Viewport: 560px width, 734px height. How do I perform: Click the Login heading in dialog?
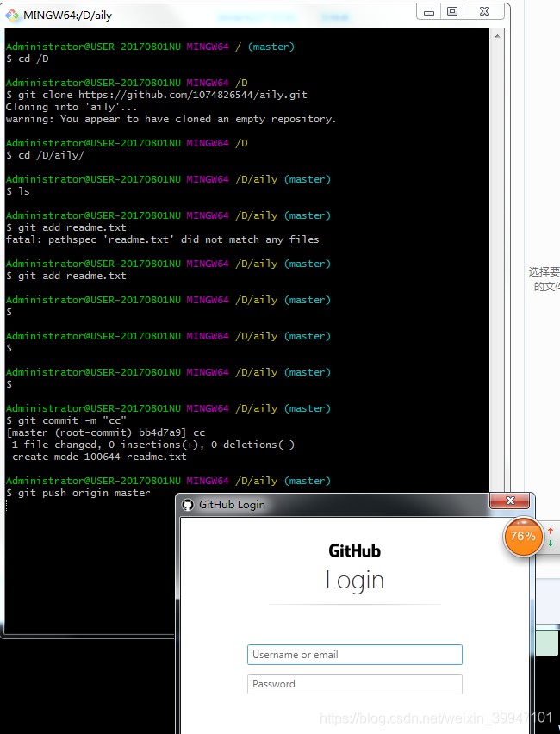[354, 581]
